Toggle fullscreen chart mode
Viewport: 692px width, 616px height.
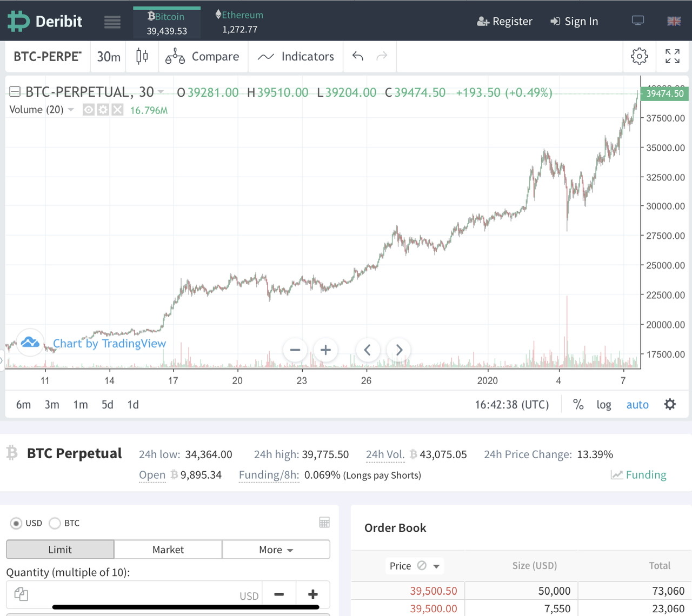673,56
